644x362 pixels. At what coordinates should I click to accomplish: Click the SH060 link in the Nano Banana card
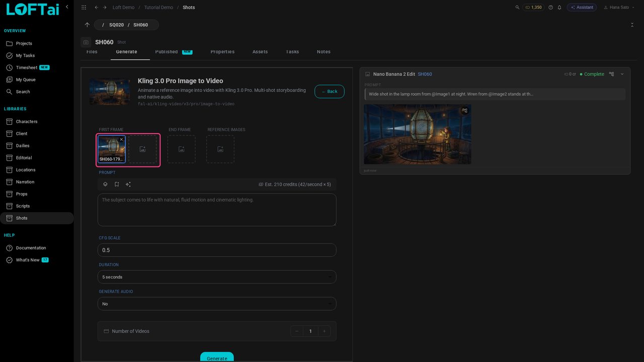pos(425,74)
